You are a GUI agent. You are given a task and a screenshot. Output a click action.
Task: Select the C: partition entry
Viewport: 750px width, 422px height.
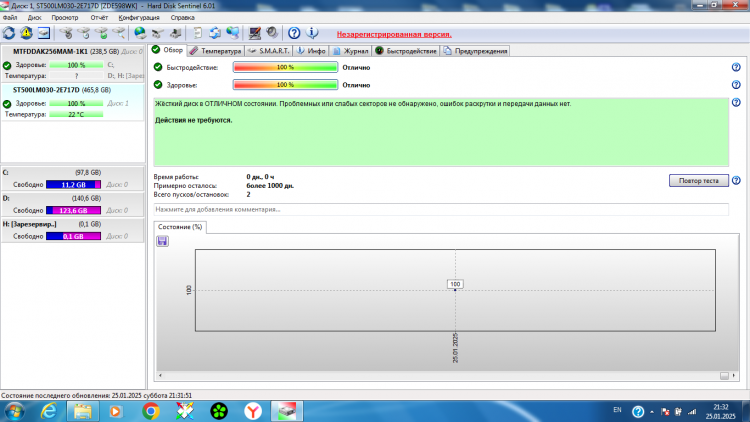pyautogui.click(x=73, y=178)
